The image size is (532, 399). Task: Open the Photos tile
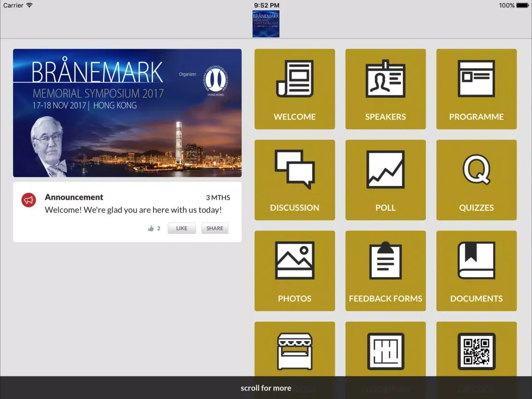[x=295, y=271]
